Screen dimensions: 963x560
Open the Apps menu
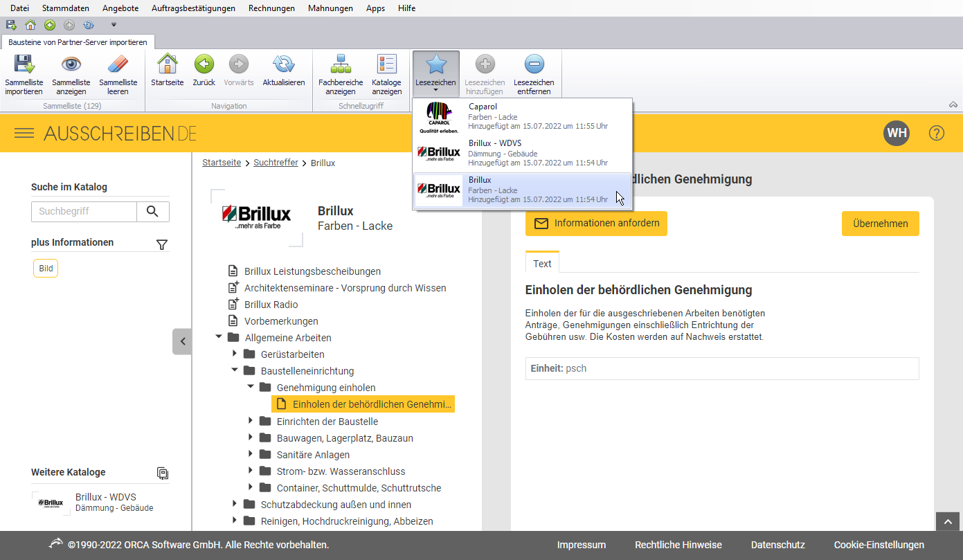pyautogui.click(x=376, y=8)
